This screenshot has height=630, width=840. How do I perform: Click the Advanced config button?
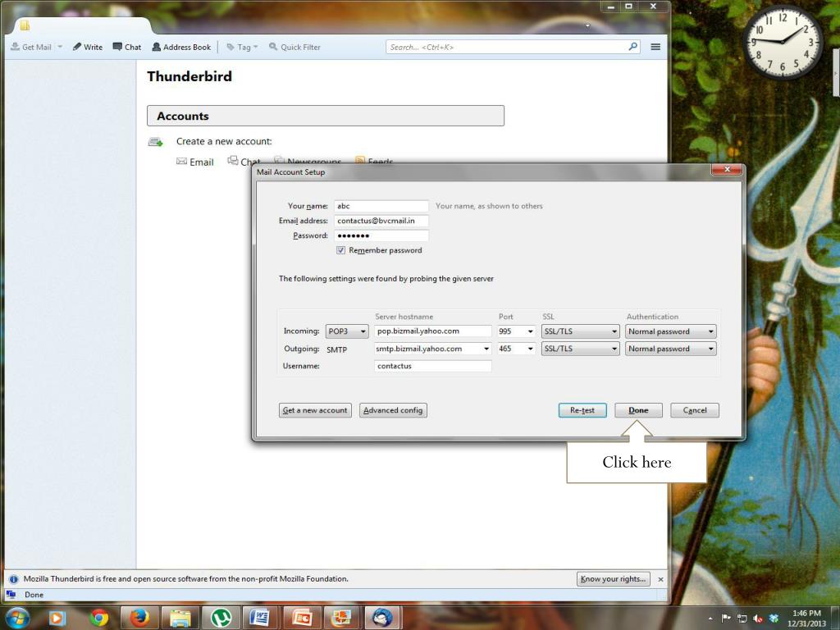click(393, 410)
